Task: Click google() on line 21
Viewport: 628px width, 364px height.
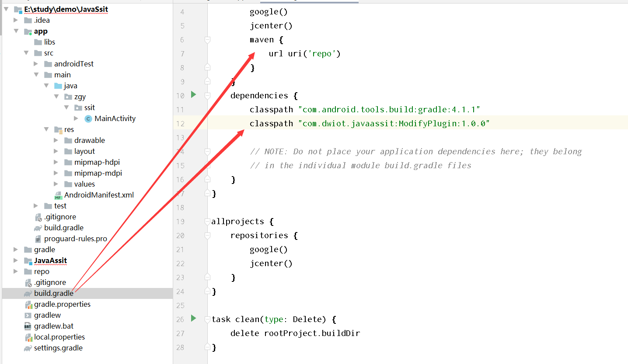Action: pyautogui.click(x=269, y=250)
